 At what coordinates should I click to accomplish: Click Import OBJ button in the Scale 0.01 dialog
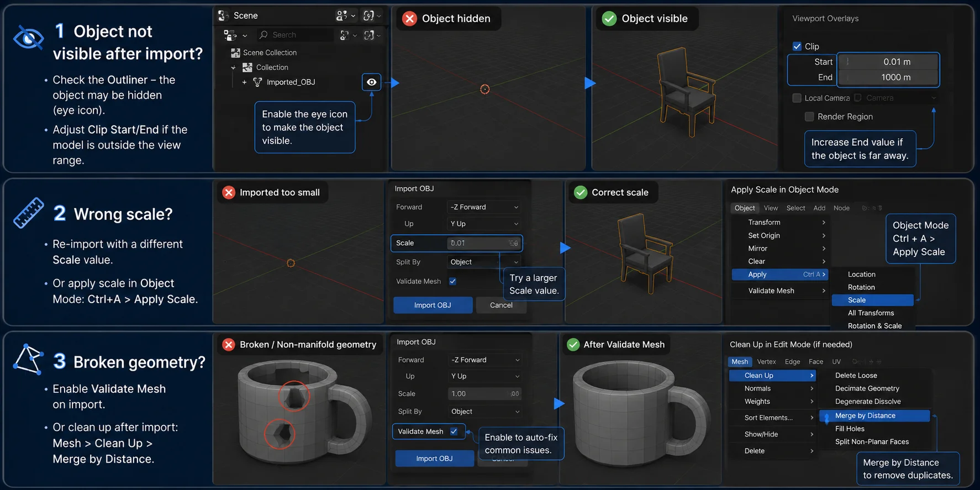pyautogui.click(x=433, y=305)
